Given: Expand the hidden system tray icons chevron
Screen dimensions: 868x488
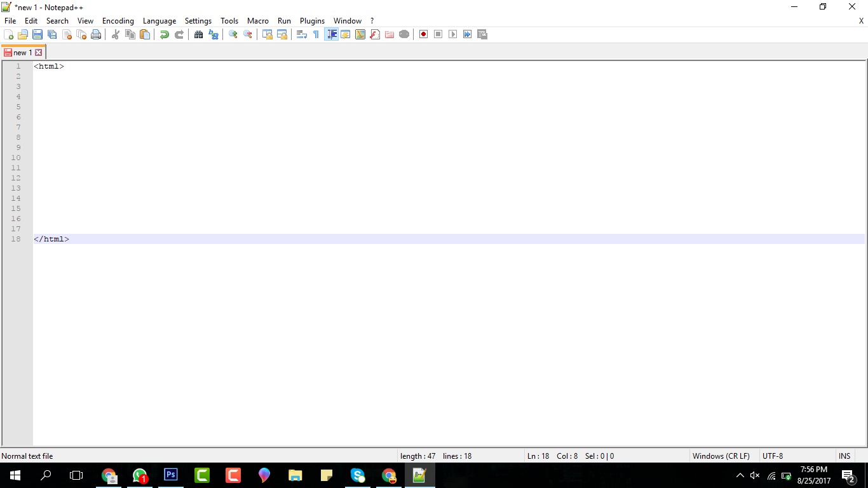Looking at the screenshot, I should (x=740, y=475).
